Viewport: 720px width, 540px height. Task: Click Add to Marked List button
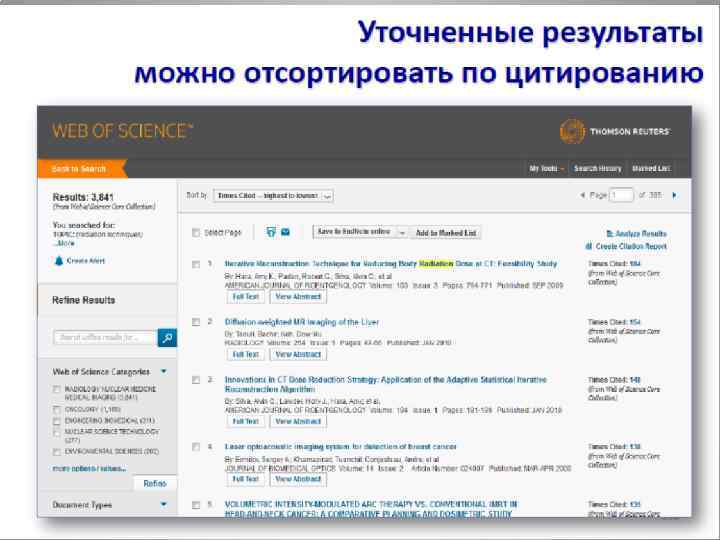click(446, 233)
